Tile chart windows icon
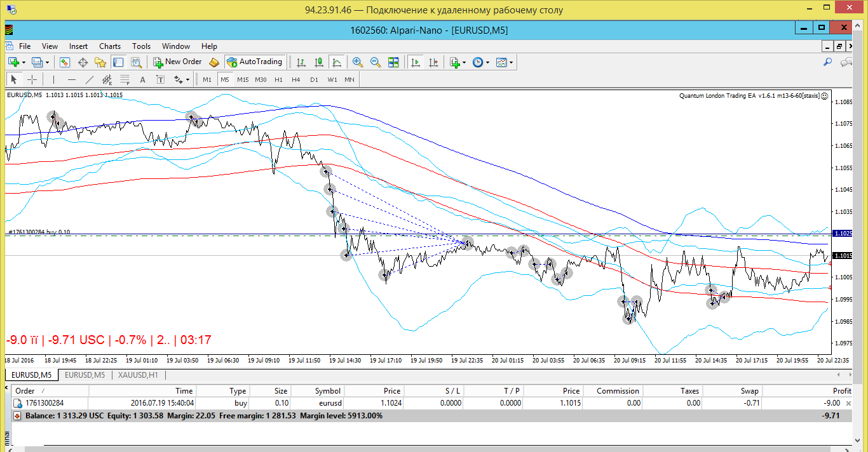Viewport: 868px width, 452px height. click(393, 62)
